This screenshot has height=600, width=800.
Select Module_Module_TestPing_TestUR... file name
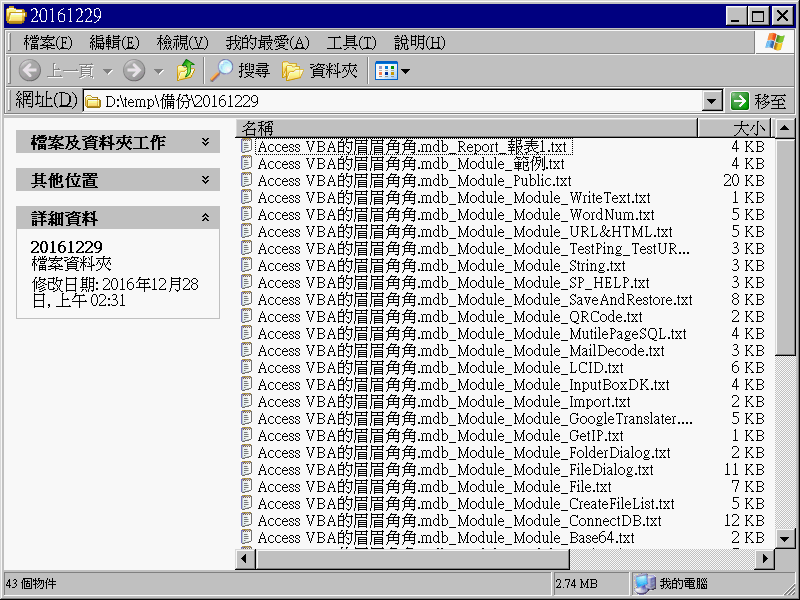[473, 249]
